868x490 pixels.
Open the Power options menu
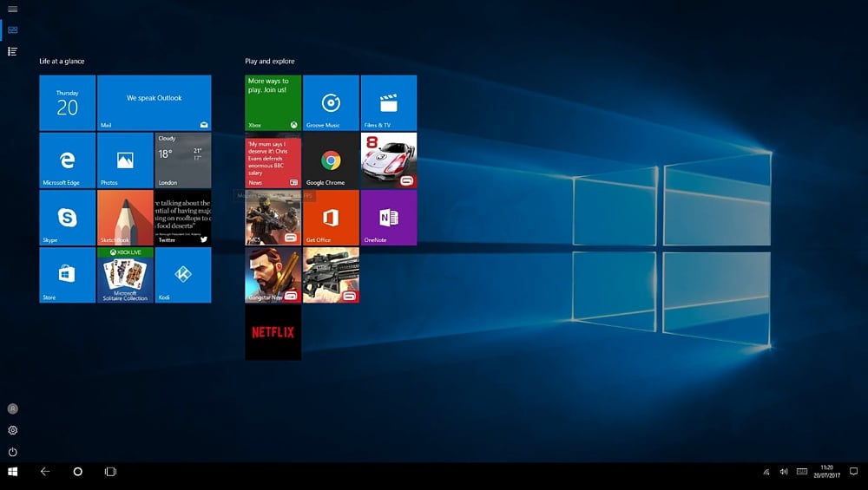[12, 452]
